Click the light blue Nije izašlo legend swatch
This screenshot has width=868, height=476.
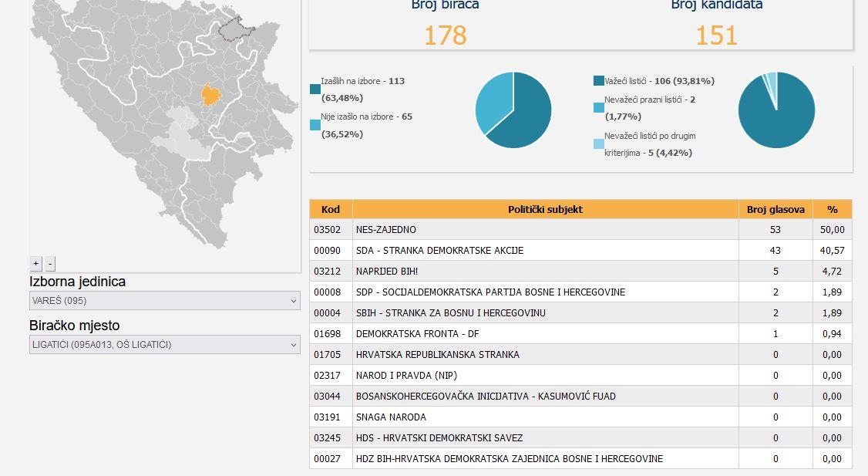click(x=315, y=125)
